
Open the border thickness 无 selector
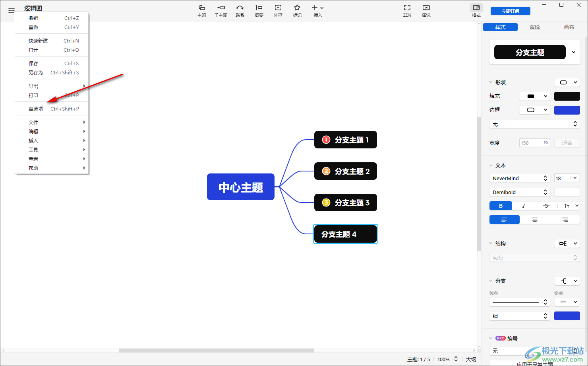(x=535, y=124)
